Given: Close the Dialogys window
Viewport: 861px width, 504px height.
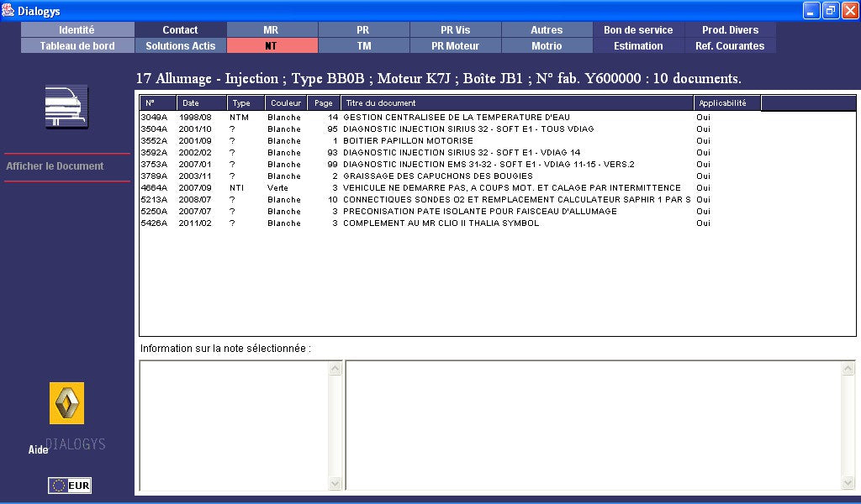Looking at the screenshot, I should click(x=850, y=10).
